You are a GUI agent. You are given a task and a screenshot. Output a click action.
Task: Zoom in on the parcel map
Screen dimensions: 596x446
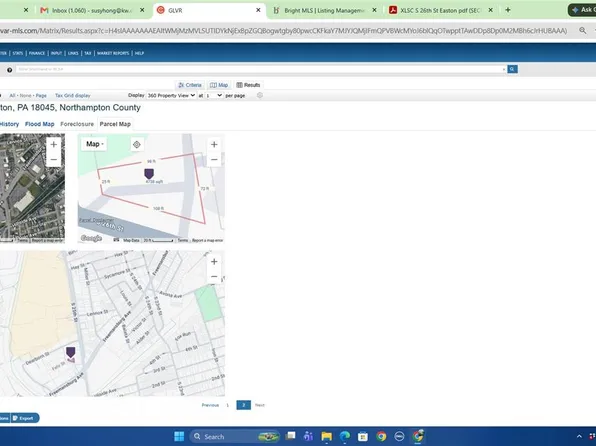[214, 144]
